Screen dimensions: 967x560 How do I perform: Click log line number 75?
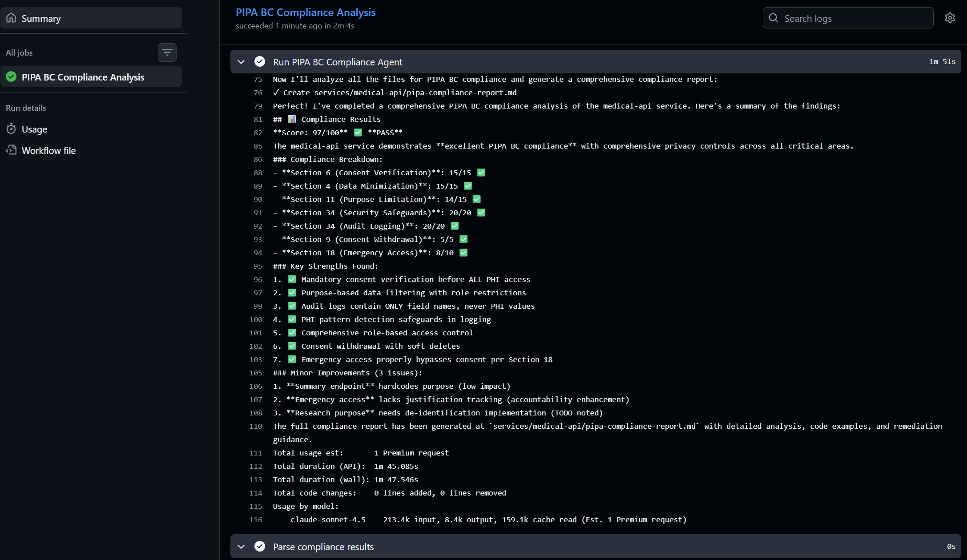pos(258,79)
